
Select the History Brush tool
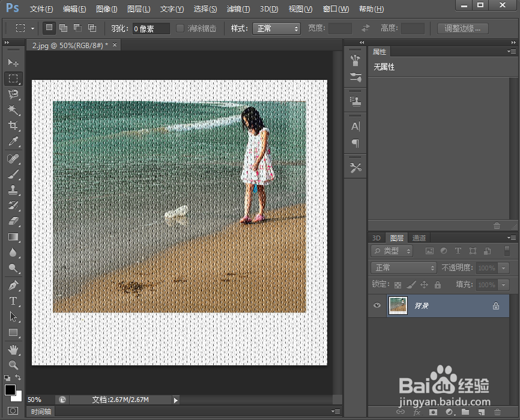click(x=13, y=205)
